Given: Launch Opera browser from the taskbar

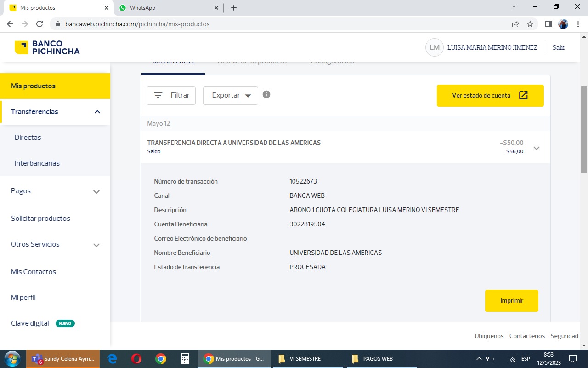Looking at the screenshot, I should (136, 359).
